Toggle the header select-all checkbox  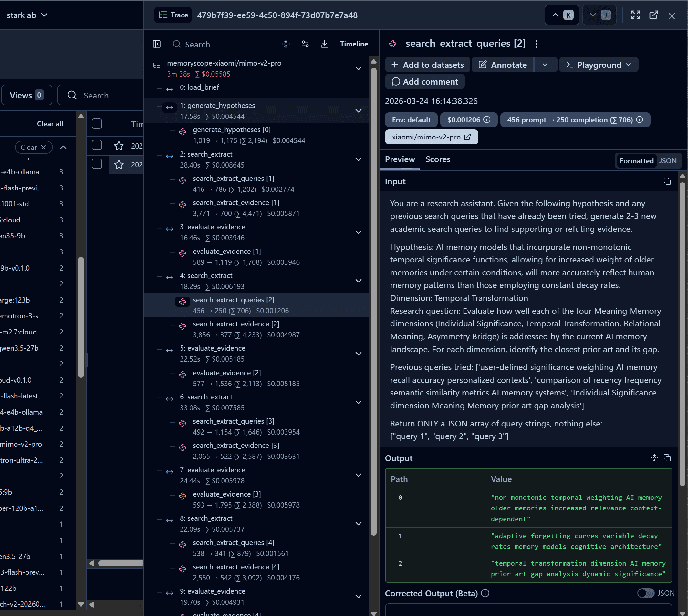pos(97,124)
